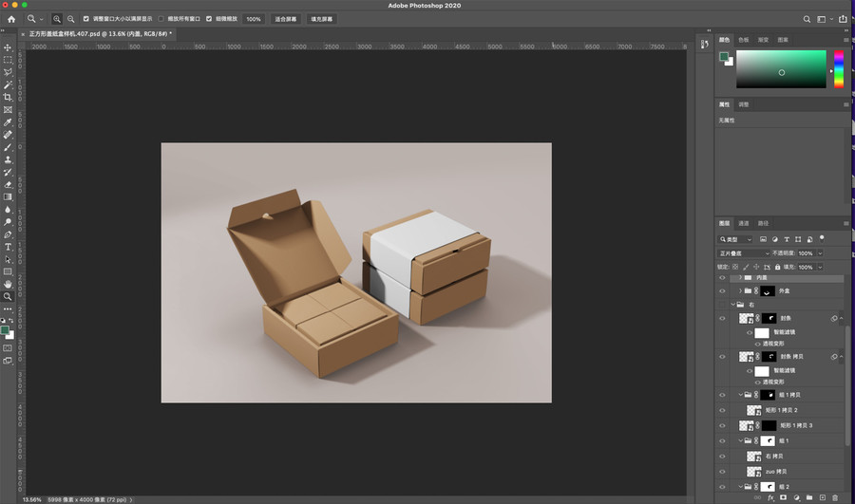Switch to the 渐变 tab
This screenshot has width=855, height=504.
pos(764,40)
